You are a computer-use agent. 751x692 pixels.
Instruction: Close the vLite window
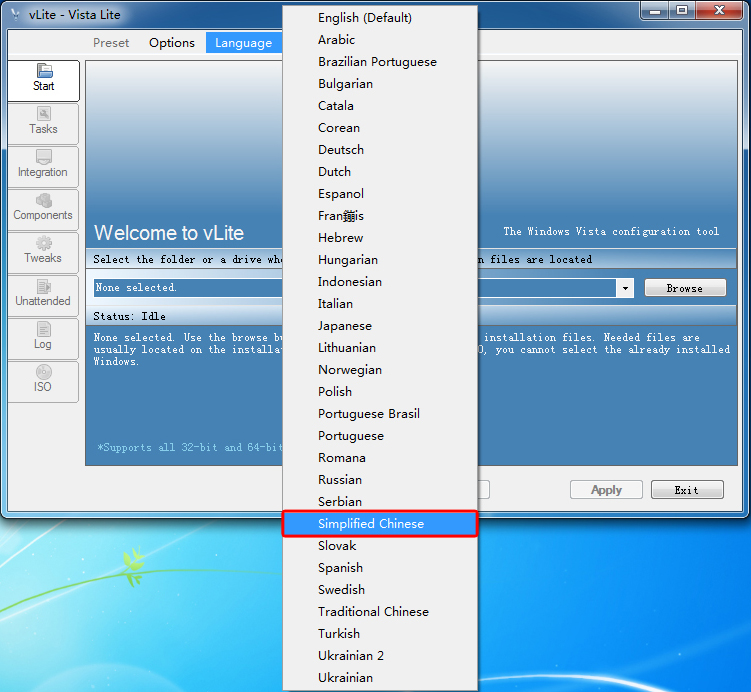718,11
